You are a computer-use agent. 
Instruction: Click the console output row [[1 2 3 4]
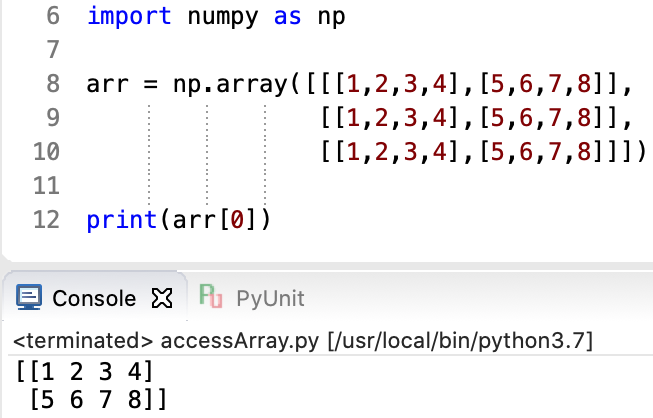pyautogui.click(x=85, y=373)
